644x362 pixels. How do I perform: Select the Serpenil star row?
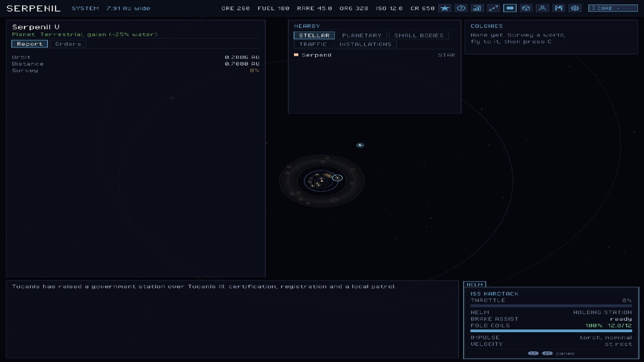click(x=374, y=55)
